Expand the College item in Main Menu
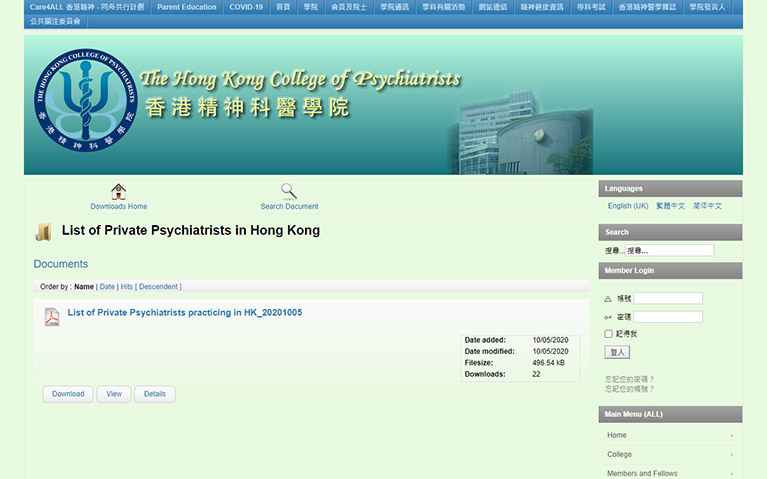 670,454
